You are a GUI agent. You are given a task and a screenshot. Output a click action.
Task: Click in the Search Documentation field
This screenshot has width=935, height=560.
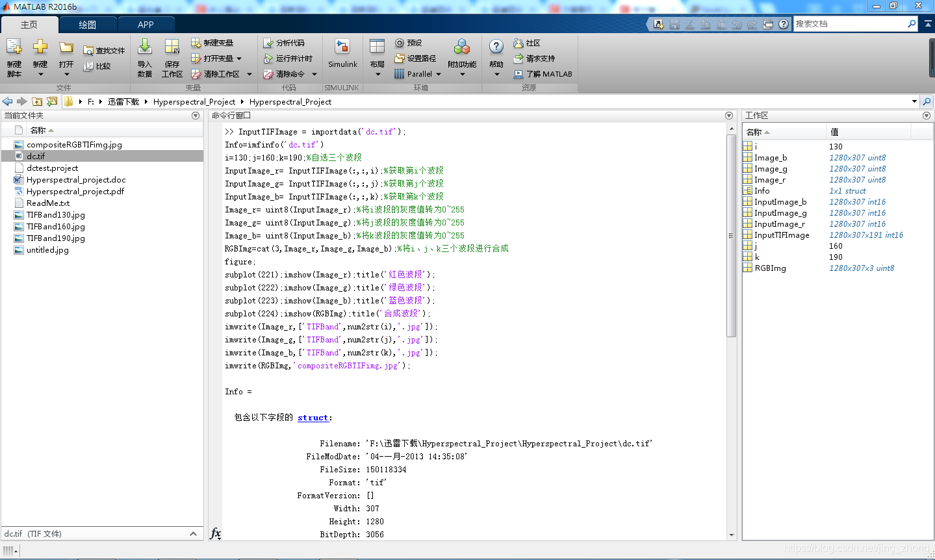[x=850, y=24]
